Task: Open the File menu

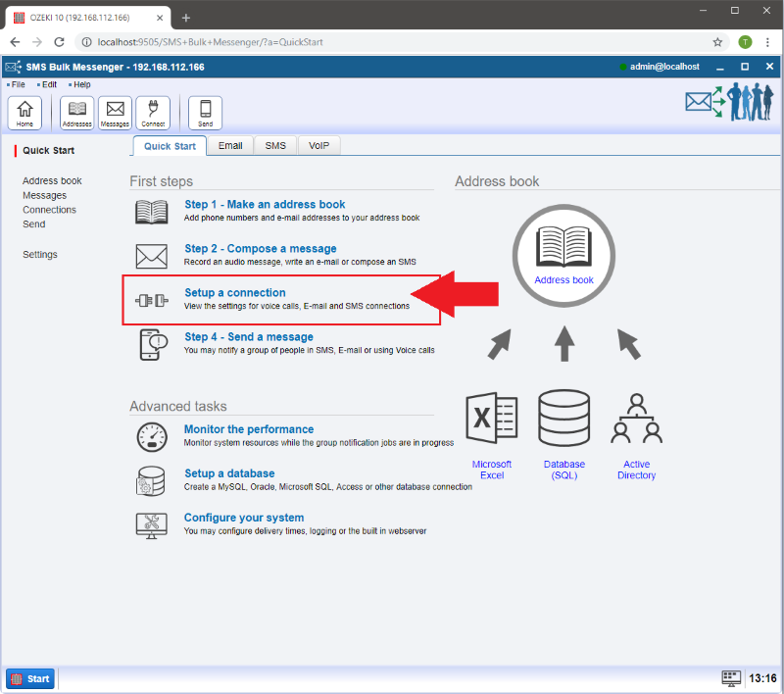Action: [x=18, y=85]
